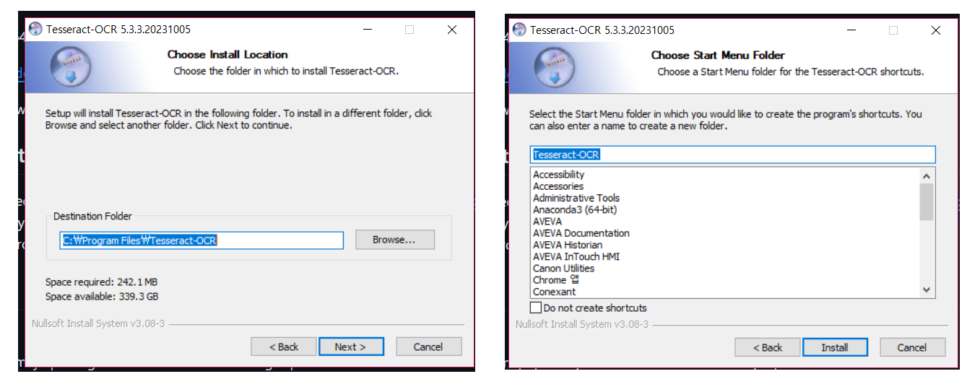Minimize the Choose Start Menu Folder window

(x=851, y=30)
